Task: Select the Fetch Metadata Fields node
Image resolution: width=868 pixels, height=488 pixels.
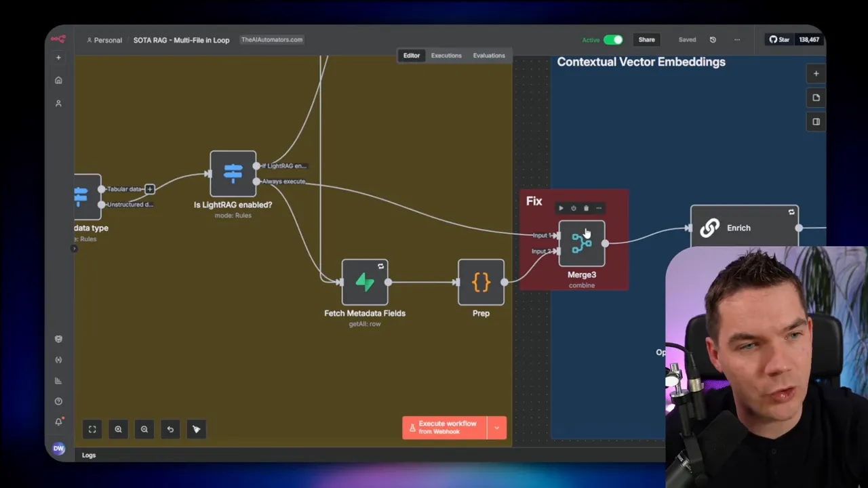Action: [365, 282]
